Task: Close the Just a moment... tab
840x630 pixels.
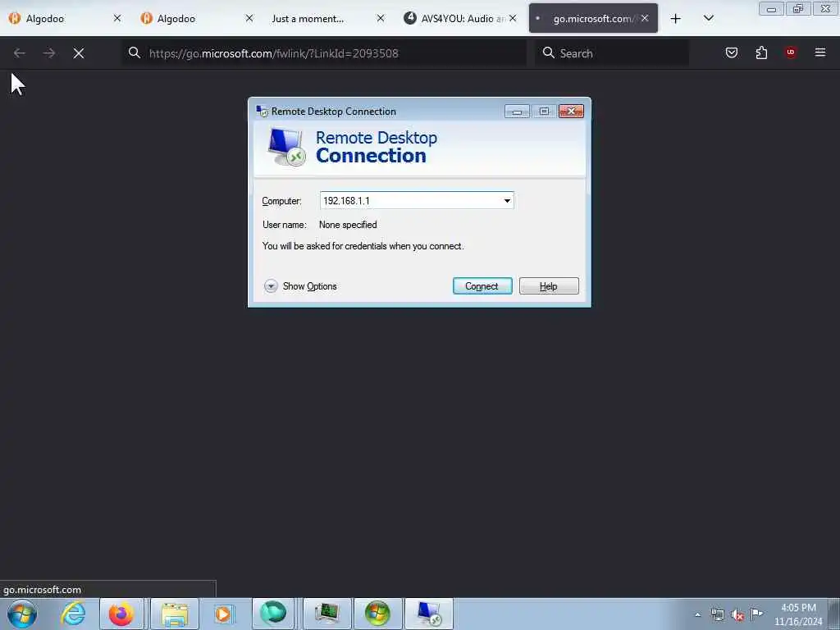Action: click(381, 18)
